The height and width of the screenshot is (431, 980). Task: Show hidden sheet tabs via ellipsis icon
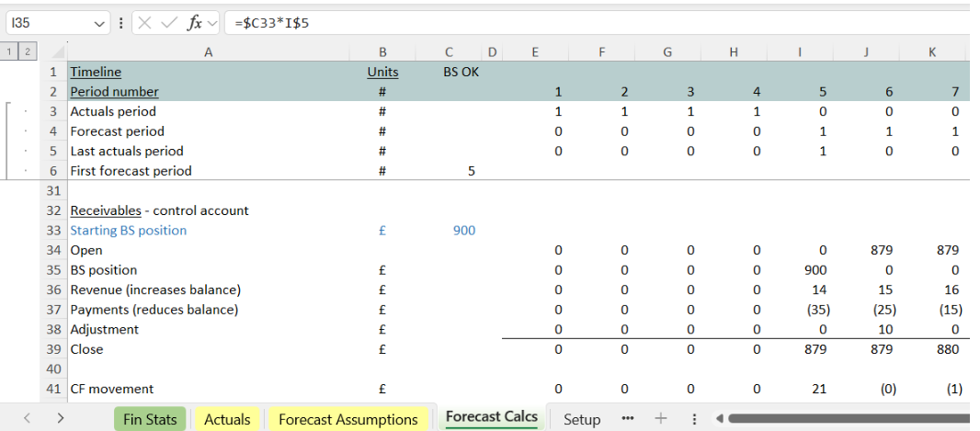tap(628, 419)
